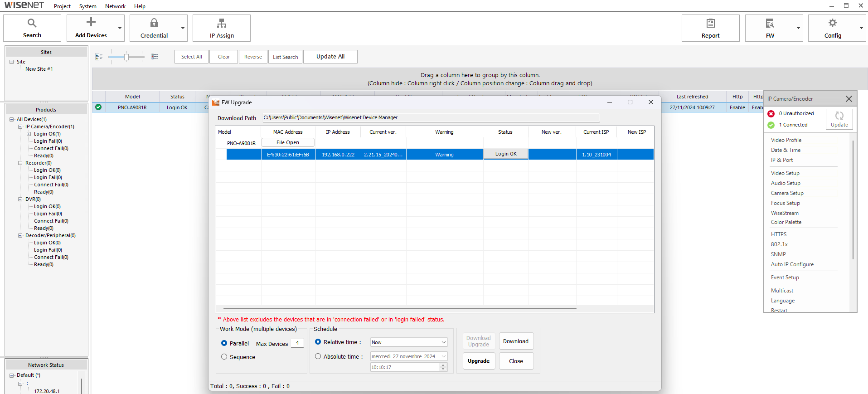Open WiseStream settings entry
The height and width of the screenshot is (394, 868).
(x=785, y=213)
